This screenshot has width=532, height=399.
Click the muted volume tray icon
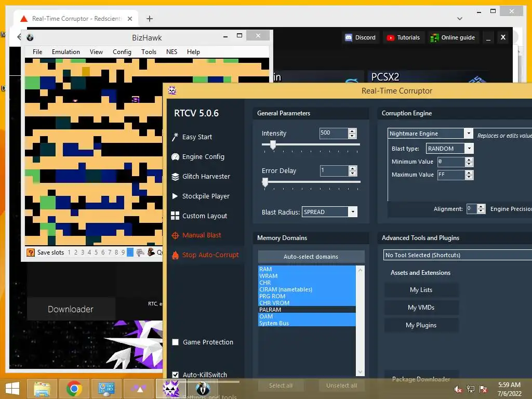tap(458, 389)
